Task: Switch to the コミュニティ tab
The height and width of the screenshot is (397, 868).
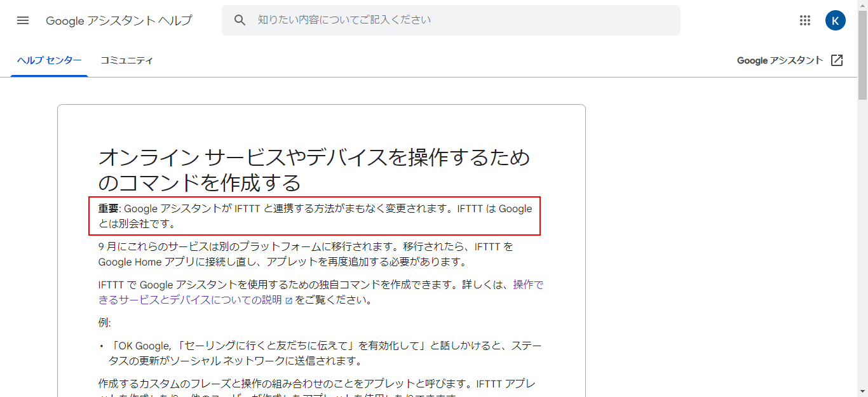Action: pos(127,60)
